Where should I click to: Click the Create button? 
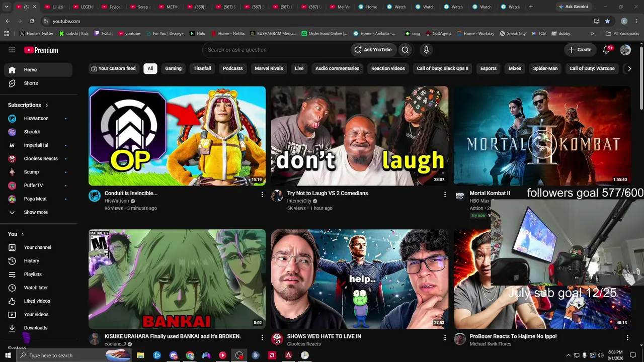580,50
